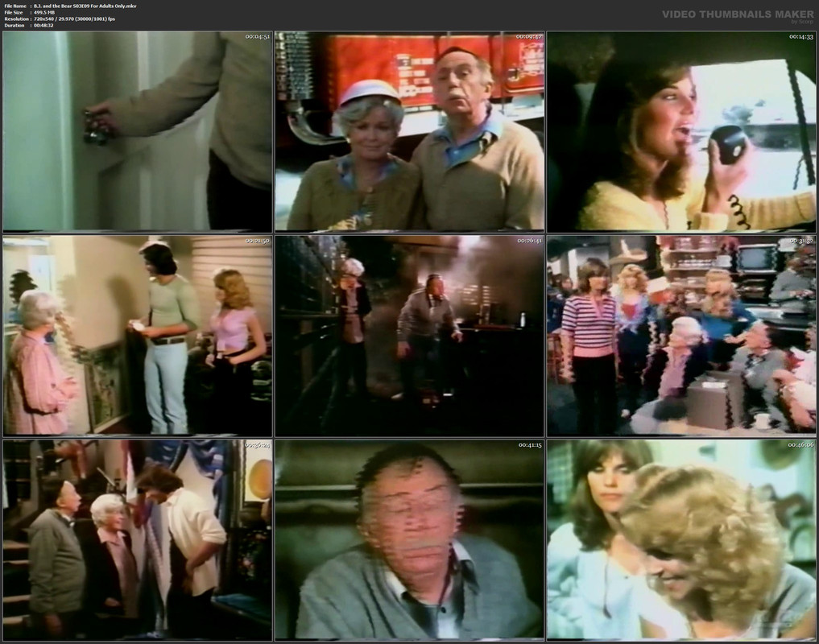The height and width of the screenshot is (644, 819).
Task: Click the duration value 00:48:32
Action: [x=43, y=25]
